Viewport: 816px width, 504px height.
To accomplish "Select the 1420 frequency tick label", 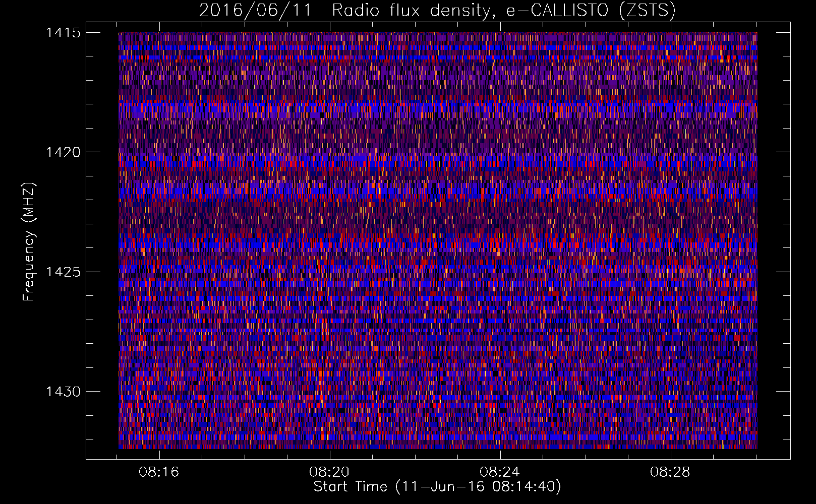I will tap(63, 152).
